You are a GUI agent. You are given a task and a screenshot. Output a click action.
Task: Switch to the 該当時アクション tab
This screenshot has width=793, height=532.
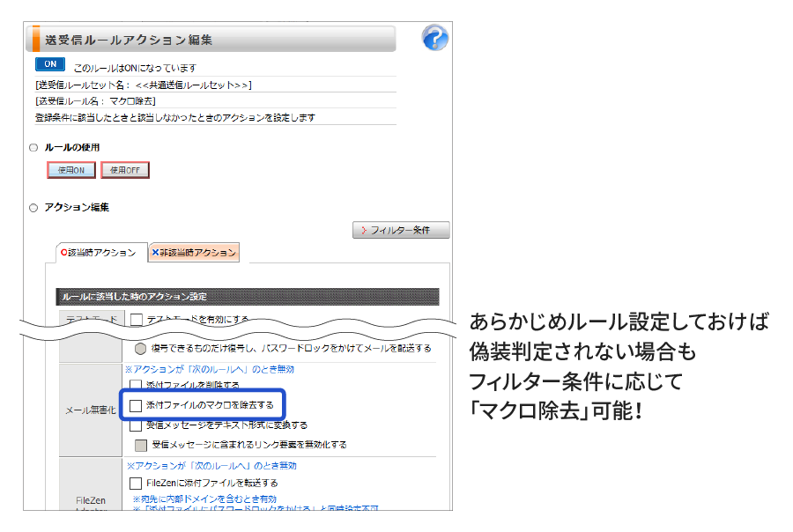click(x=98, y=253)
